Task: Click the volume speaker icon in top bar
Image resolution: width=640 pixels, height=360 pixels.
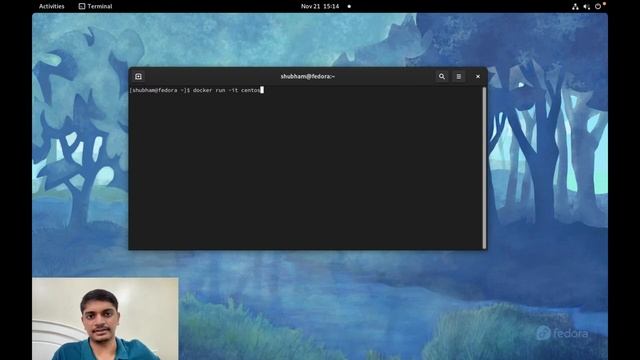Action: click(x=587, y=7)
